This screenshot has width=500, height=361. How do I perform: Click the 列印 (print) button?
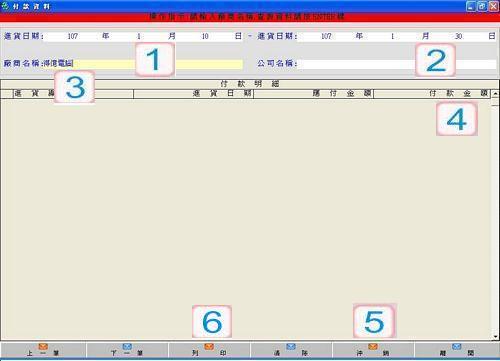click(x=209, y=350)
